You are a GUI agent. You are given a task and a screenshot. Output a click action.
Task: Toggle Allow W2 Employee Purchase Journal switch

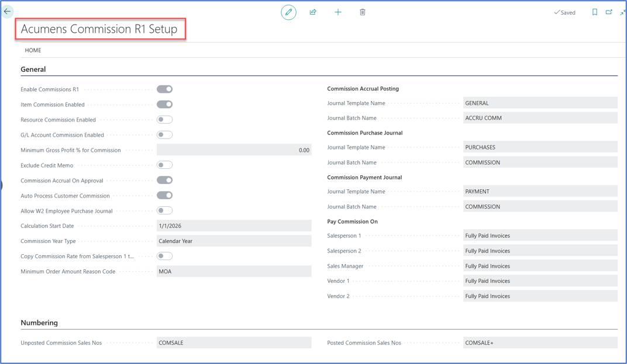[x=164, y=210]
